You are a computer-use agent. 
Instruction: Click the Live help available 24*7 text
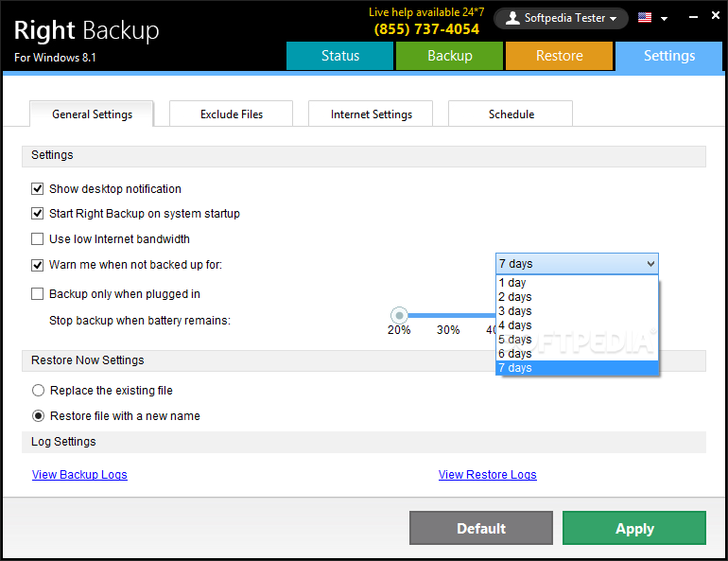tap(426, 12)
